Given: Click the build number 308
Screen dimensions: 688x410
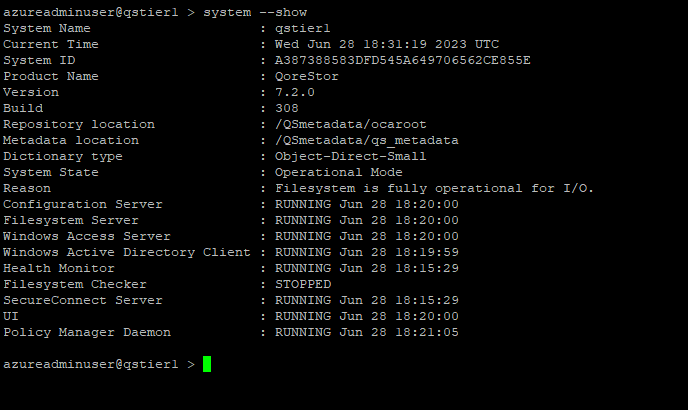Looking at the screenshot, I should coord(287,108).
